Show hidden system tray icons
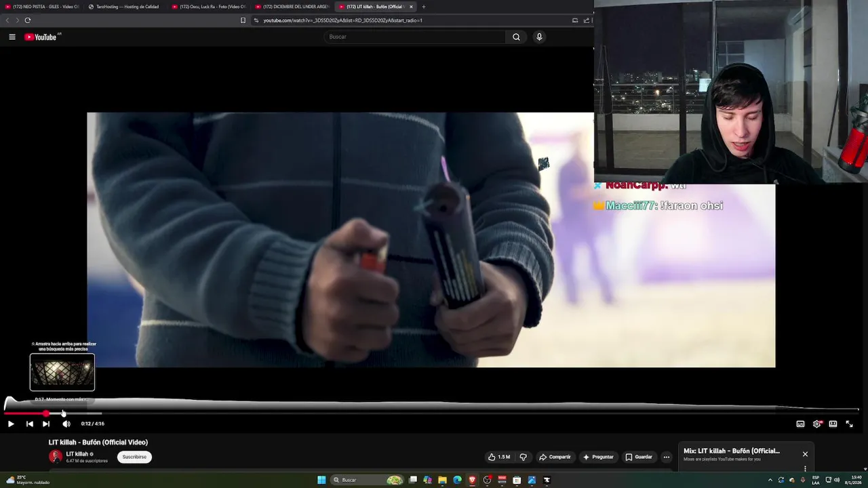The image size is (868, 488). pos(770,480)
